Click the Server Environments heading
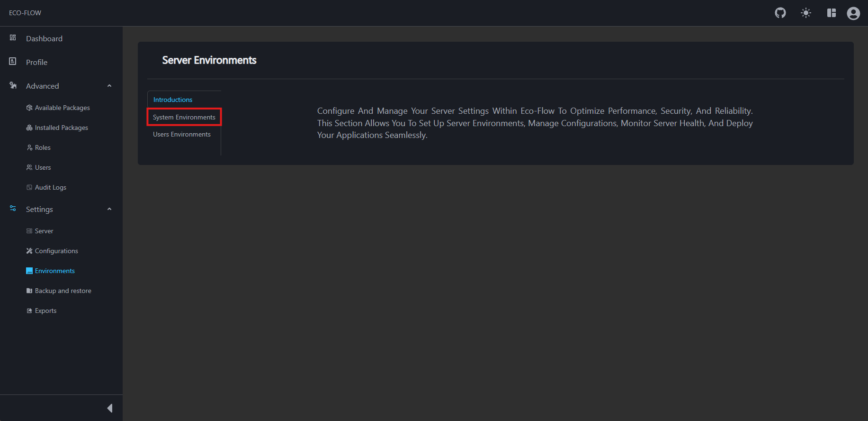The width and height of the screenshot is (868, 421). point(209,60)
